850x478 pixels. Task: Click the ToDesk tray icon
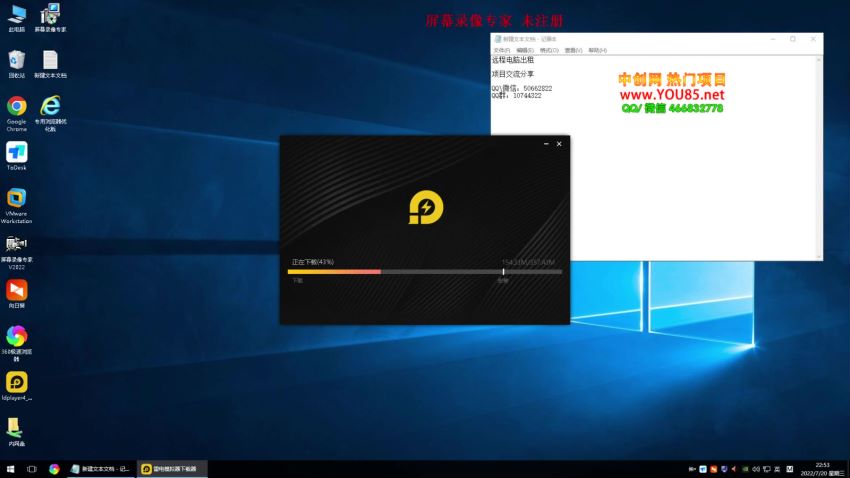pyautogui.click(x=703, y=469)
